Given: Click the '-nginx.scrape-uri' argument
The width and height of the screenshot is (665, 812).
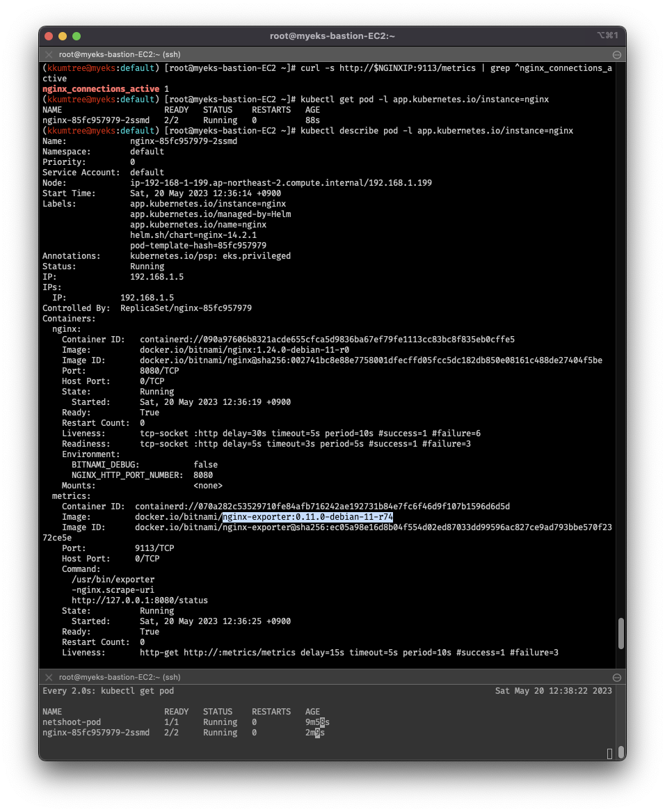Looking at the screenshot, I should pos(113,590).
